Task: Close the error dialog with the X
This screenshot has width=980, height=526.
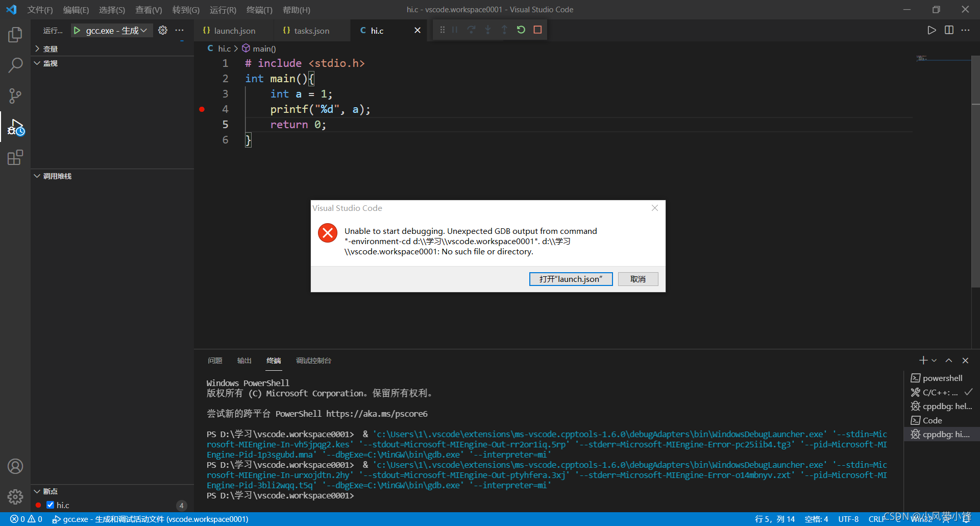Action: (x=655, y=208)
